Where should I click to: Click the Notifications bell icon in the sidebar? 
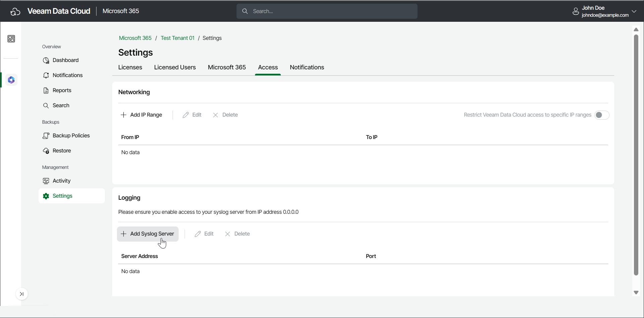coord(46,75)
